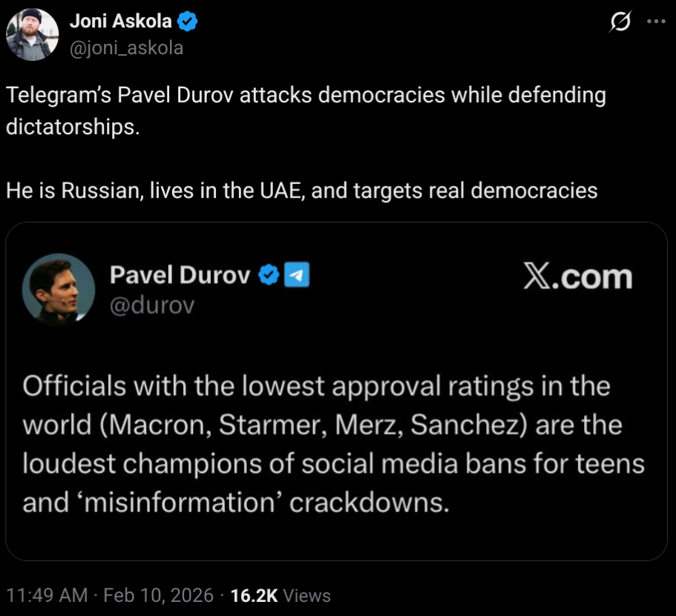Click Joni Askola's blue verified badge
The image size is (676, 616).
(x=188, y=22)
